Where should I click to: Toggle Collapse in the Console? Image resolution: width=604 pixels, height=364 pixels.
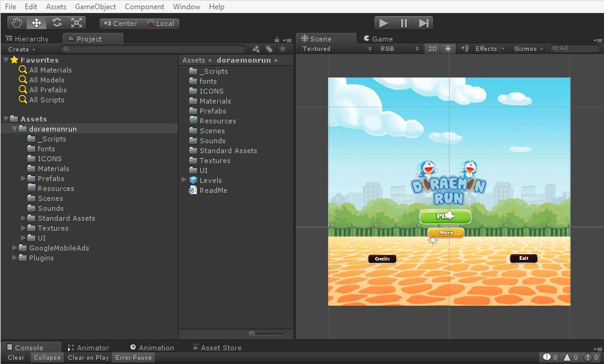pyautogui.click(x=47, y=358)
